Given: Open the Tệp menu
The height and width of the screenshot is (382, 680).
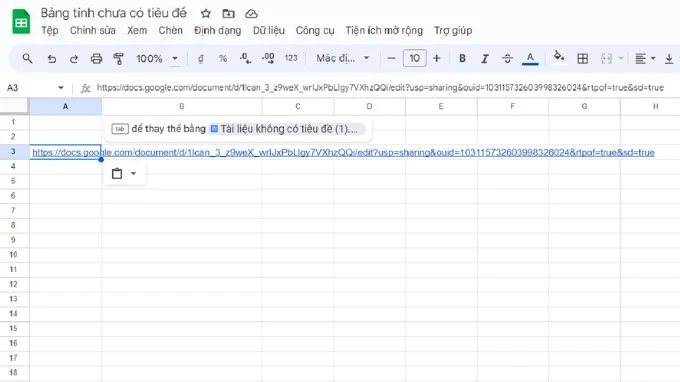Looking at the screenshot, I should [x=50, y=30].
